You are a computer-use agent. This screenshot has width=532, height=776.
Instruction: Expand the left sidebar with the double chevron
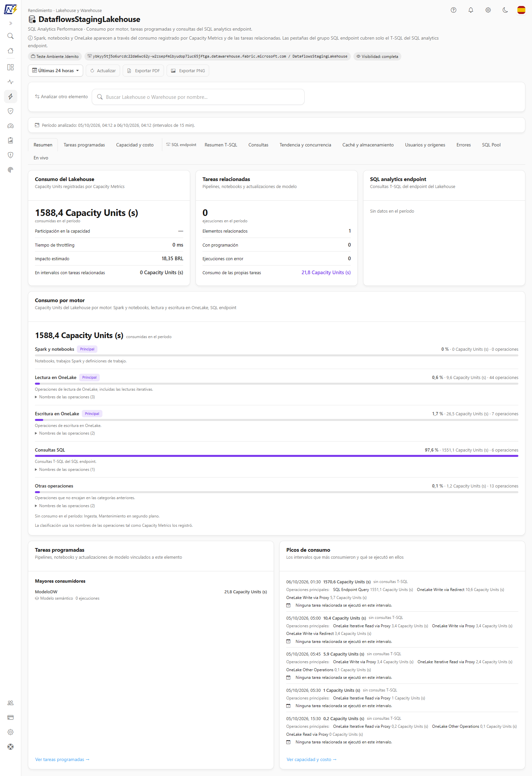coord(10,23)
